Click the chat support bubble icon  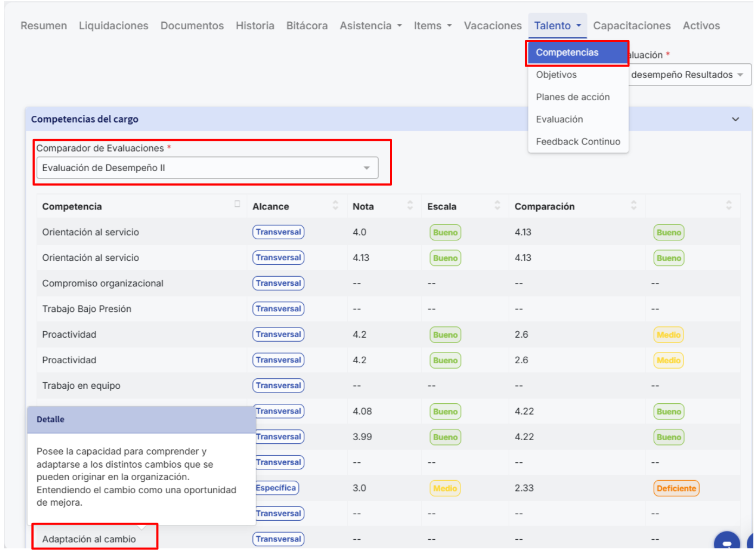(x=727, y=542)
